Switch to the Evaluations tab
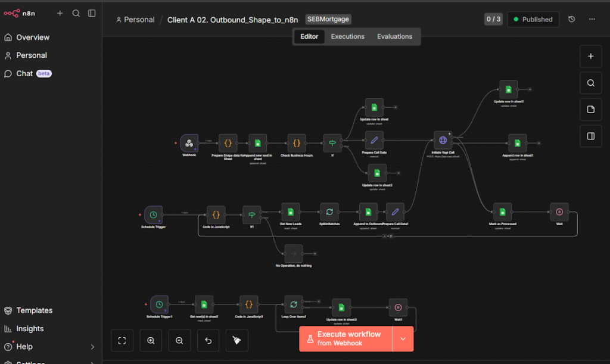Image resolution: width=610 pixels, height=364 pixels. (x=394, y=36)
